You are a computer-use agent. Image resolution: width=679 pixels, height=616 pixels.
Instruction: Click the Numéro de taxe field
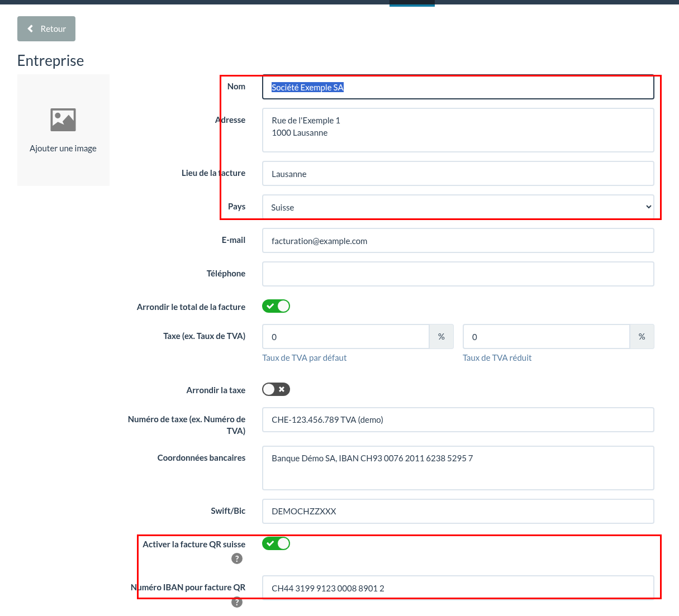coord(458,419)
